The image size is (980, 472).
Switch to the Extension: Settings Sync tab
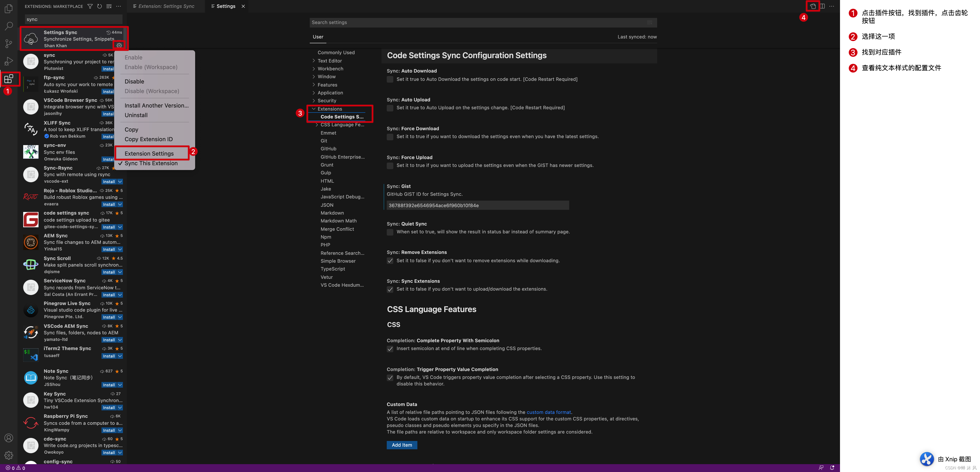click(166, 6)
